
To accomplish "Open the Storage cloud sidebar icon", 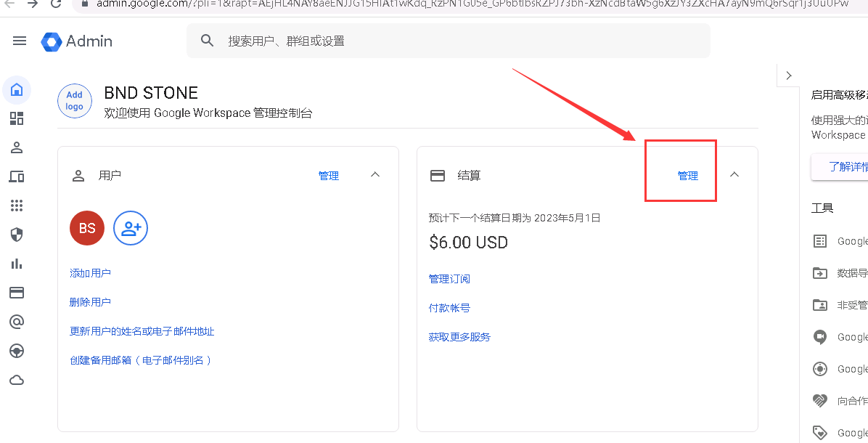I will [17, 381].
